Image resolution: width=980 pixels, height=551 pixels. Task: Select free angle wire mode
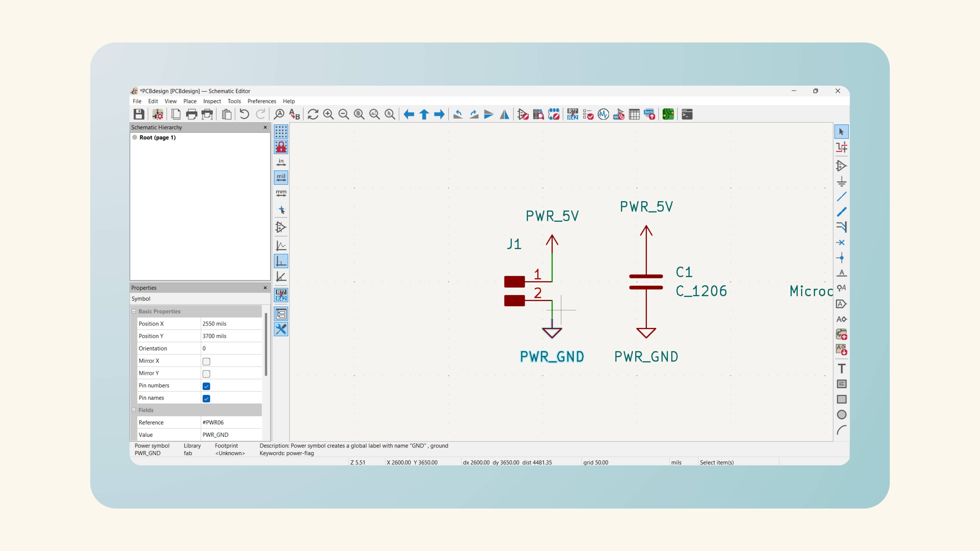click(281, 246)
